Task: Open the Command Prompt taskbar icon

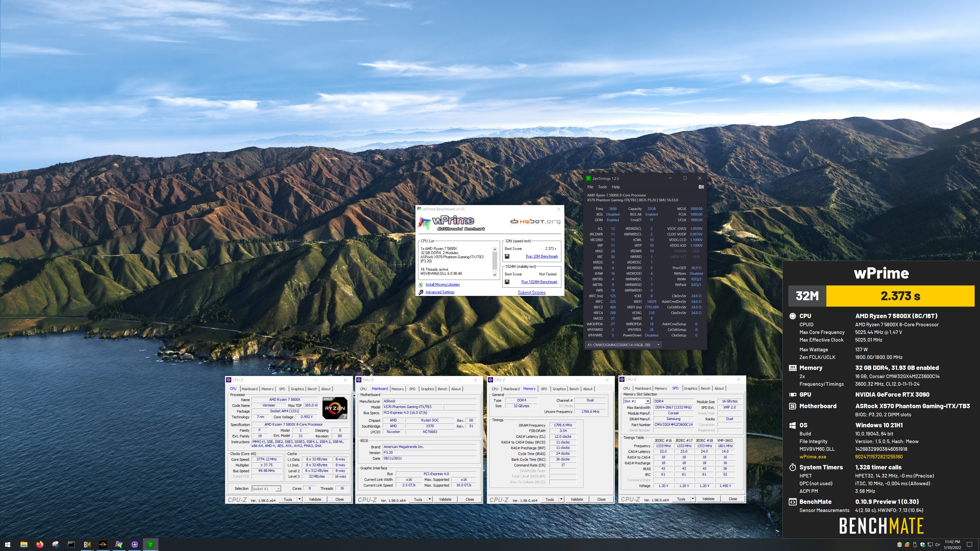Action: click(71, 545)
